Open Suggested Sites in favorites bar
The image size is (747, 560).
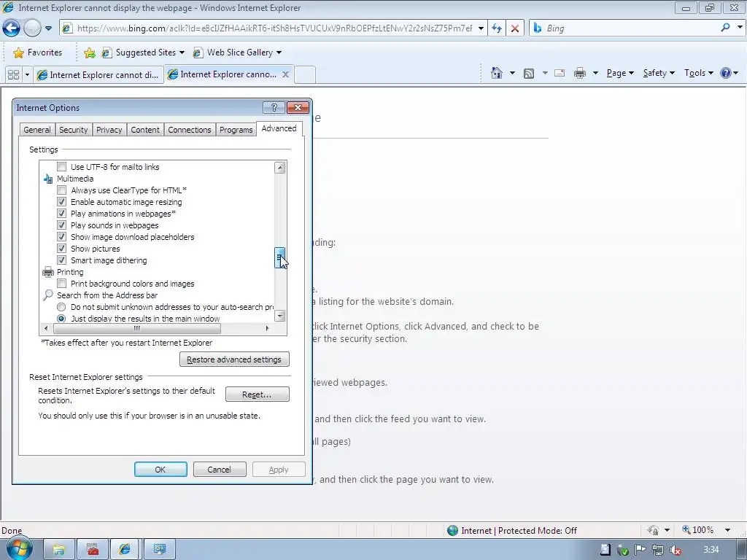tap(142, 52)
